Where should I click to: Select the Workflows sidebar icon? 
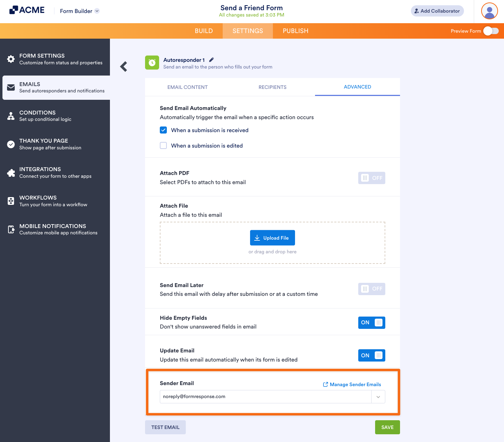click(x=11, y=201)
